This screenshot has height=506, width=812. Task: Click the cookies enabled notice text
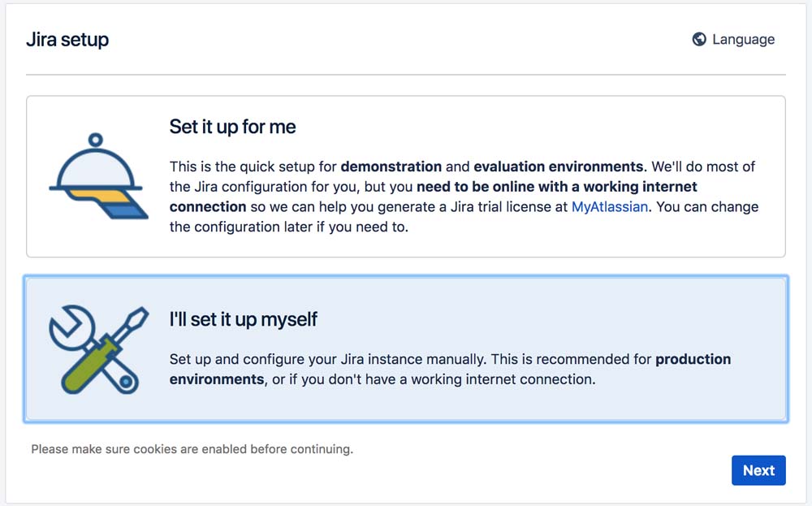coord(192,448)
